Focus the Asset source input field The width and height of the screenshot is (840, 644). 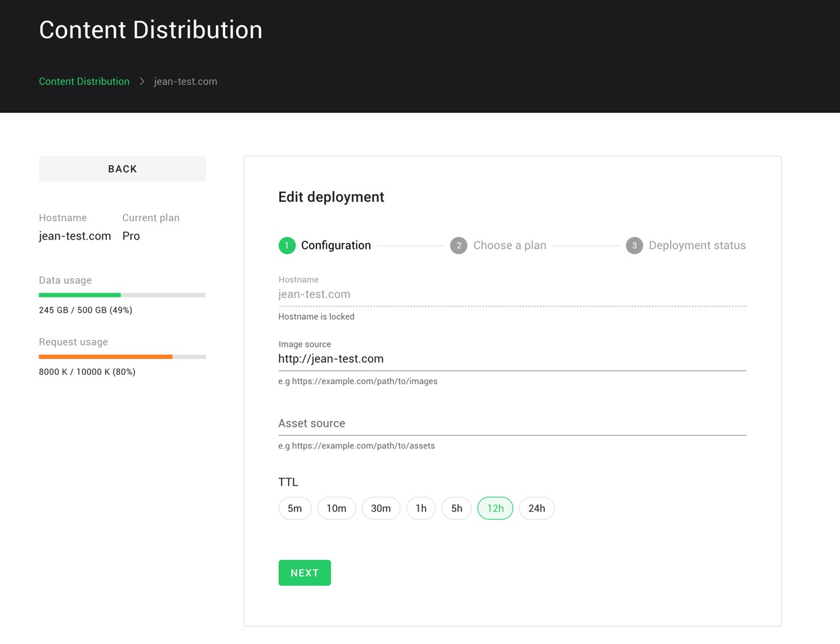pos(512,423)
